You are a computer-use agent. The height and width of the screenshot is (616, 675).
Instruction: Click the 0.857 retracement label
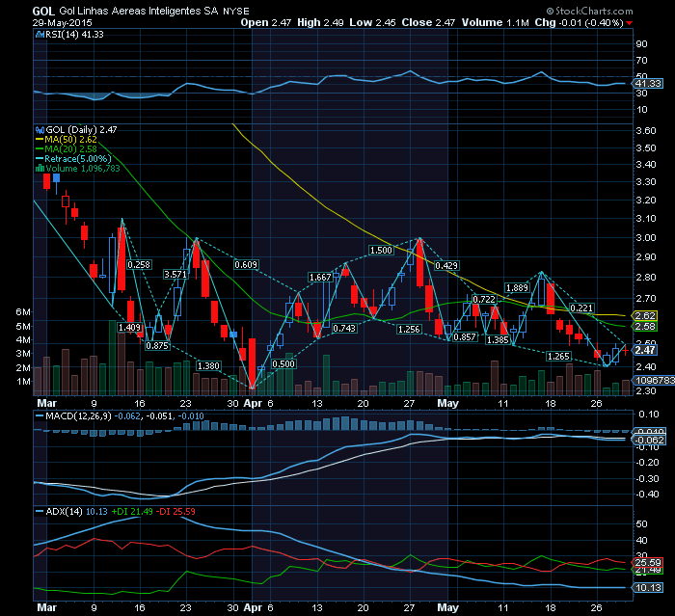[x=465, y=337]
